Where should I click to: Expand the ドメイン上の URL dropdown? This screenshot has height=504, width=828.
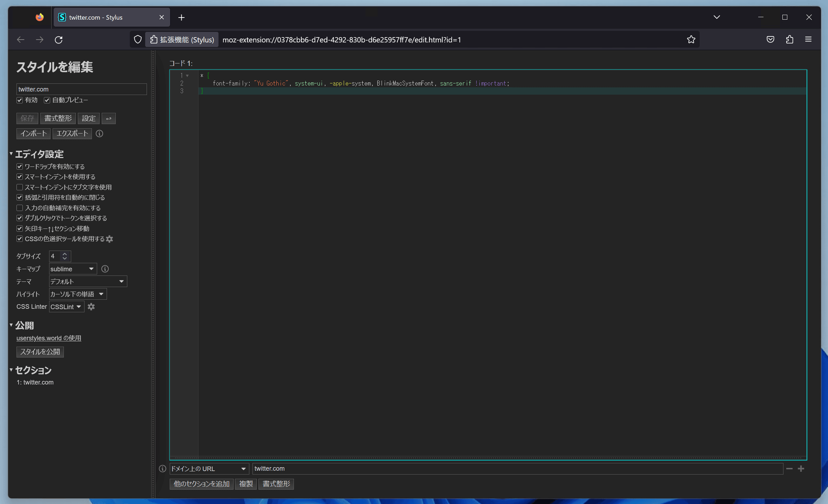tap(209, 469)
